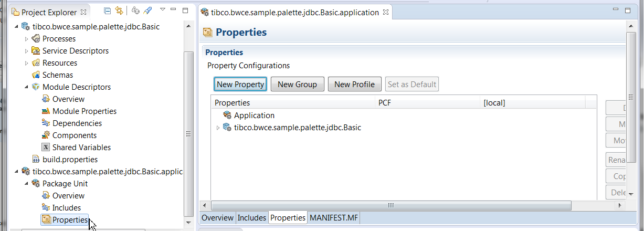
Task: Switch to the MANIFEST.MF bottom editor tab
Action: [x=334, y=218]
